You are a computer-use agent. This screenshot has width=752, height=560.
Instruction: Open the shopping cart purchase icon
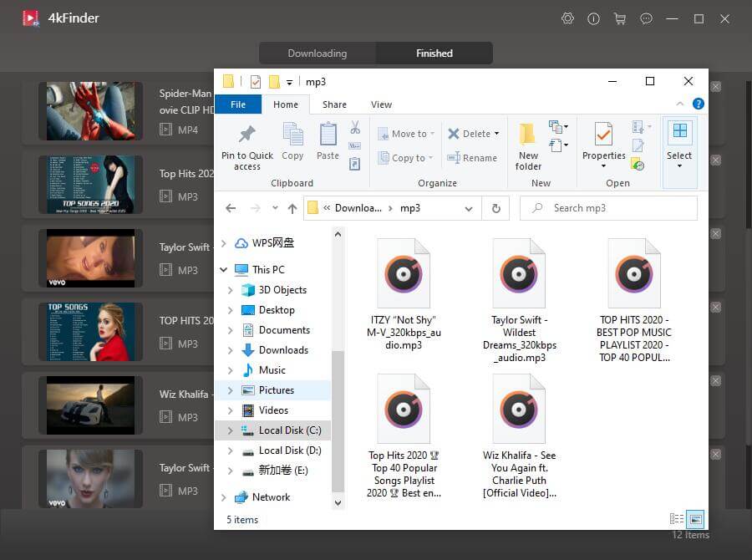click(x=619, y=18)
